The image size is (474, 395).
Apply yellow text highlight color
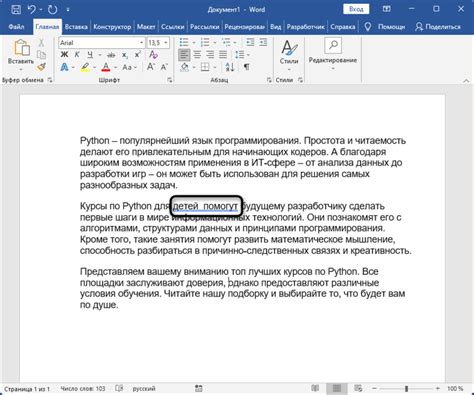click(x=85, y=67)
